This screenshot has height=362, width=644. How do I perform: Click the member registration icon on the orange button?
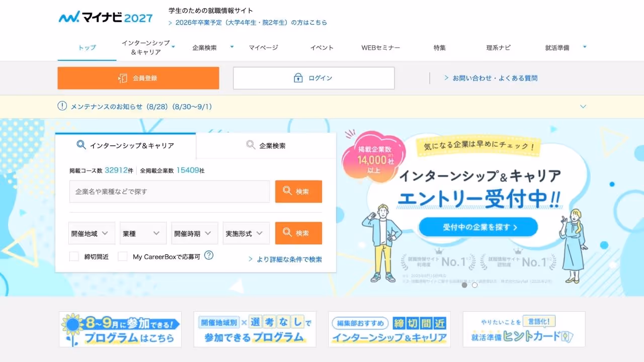point(123,78)
